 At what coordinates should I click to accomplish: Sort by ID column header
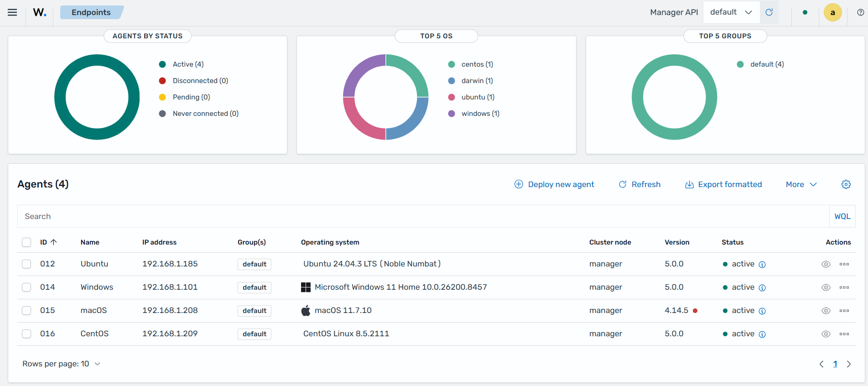(x=48, y=242)
